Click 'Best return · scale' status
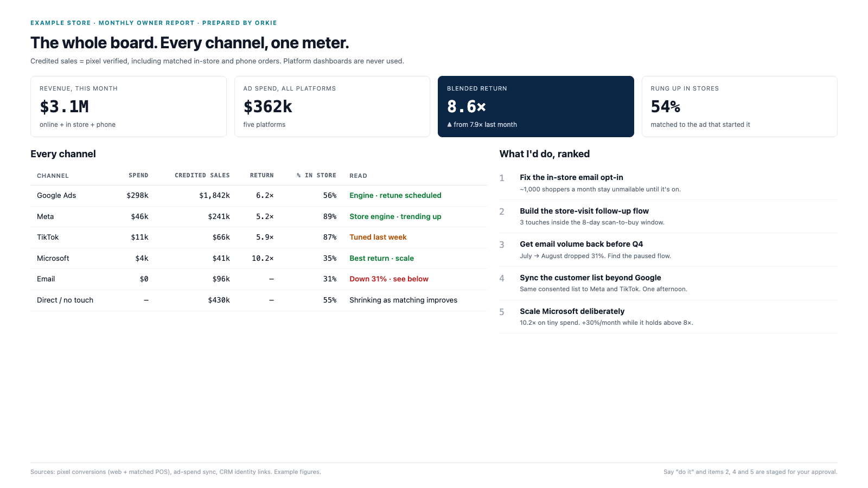This screenshot has height=488, width=868. (381, 258)
